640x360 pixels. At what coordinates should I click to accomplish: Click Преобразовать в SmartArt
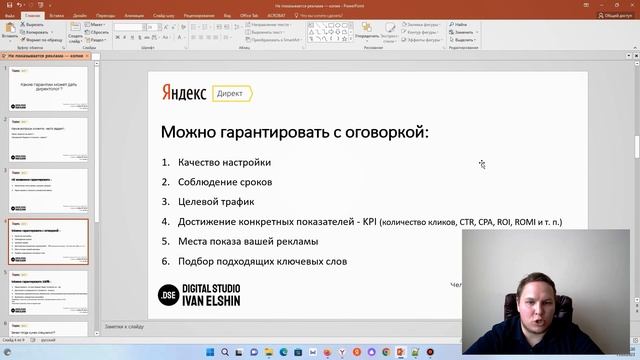[273, 40]
